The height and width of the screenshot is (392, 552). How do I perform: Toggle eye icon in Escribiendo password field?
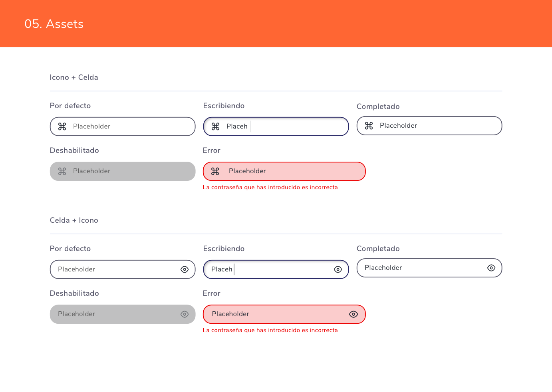[x=338, y=269]
